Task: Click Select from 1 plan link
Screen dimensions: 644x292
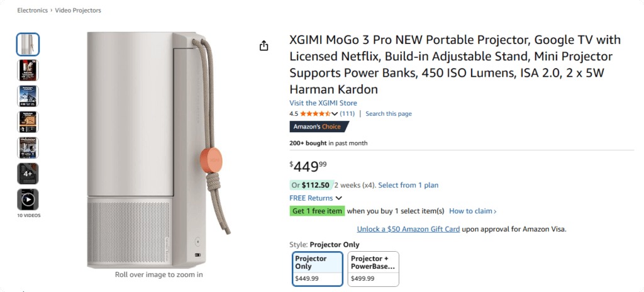Action: 408,185
